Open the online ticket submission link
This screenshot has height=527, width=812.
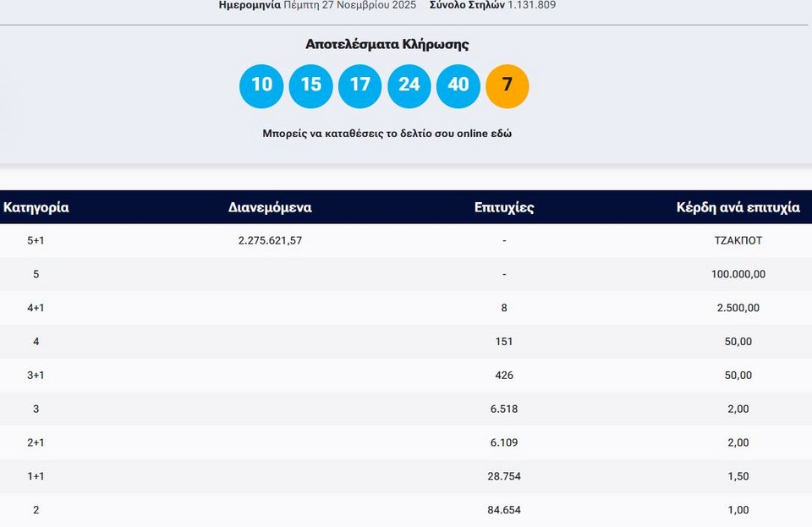tap(387, 134)
